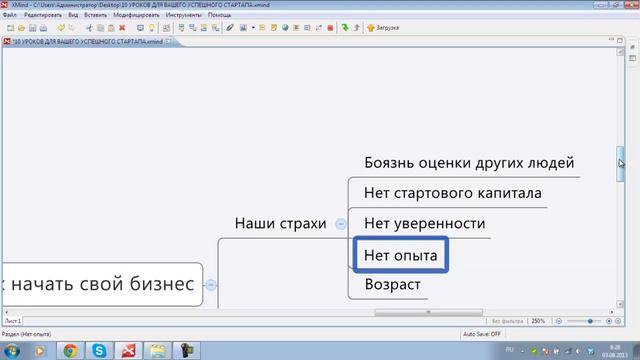Image resolution: width=640 pixels, height=360 pixels.
Task: Click the Без фильтра filter label
Action: pos(507,321)
